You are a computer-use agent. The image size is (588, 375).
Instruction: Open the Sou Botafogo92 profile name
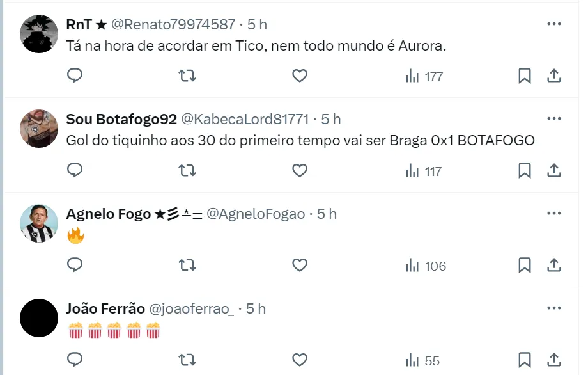pyautogui.click(x=121, y=119)
